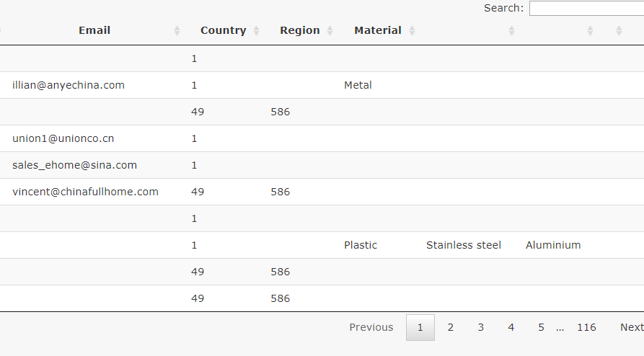Go to the Previous page
644x356 pixels.
click(371, 327)
